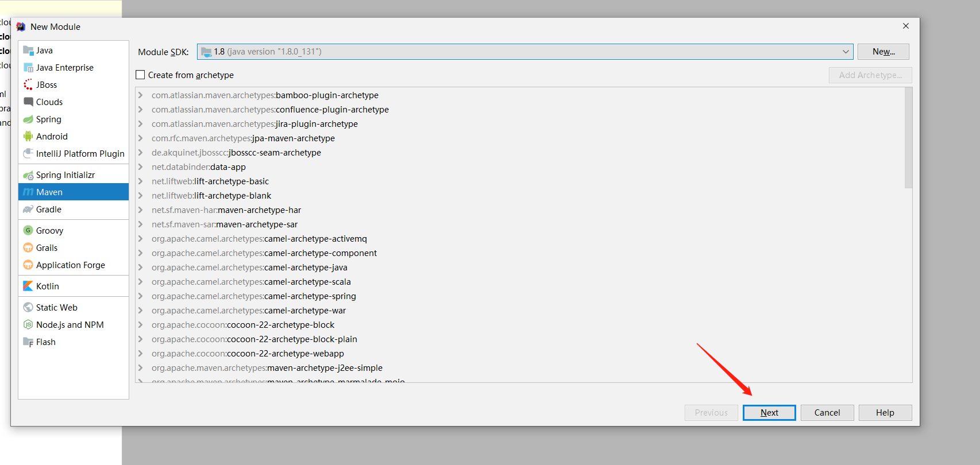Expand confluence-plugin-archetype node
This screenshot has height=465, width=980.
point(140,110)
